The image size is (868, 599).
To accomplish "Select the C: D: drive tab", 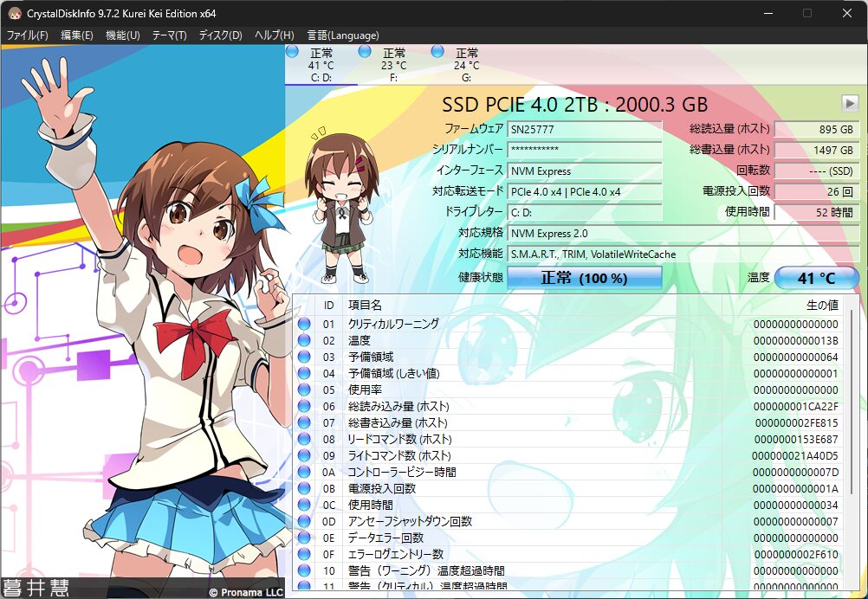I will (321, 65).
